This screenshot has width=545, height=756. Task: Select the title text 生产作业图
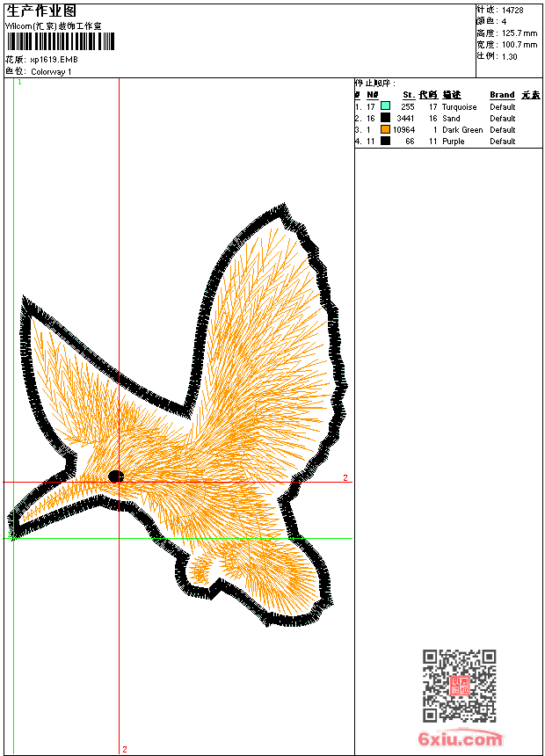click(x=41, y=11)
